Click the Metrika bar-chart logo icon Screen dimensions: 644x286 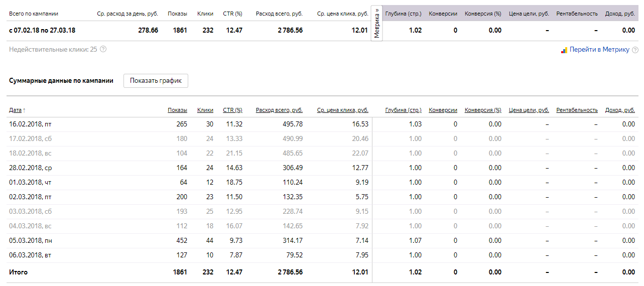point(564,50)
